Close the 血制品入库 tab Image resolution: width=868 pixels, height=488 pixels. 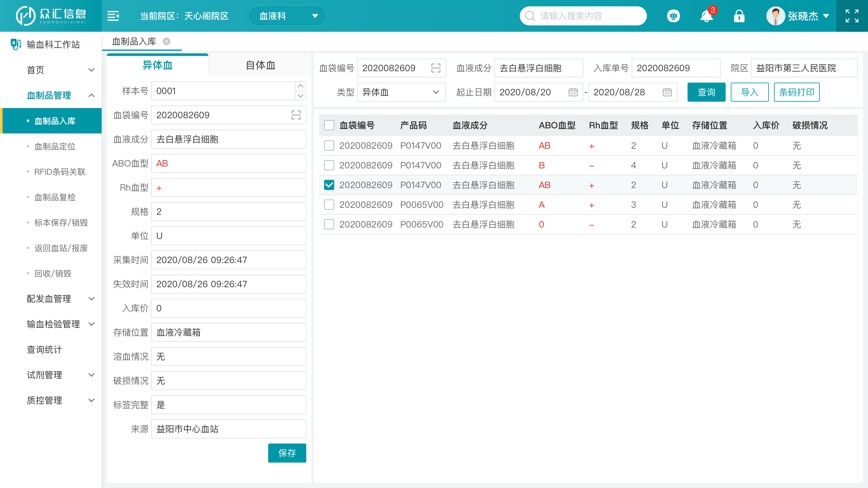[x=166, y=41]
